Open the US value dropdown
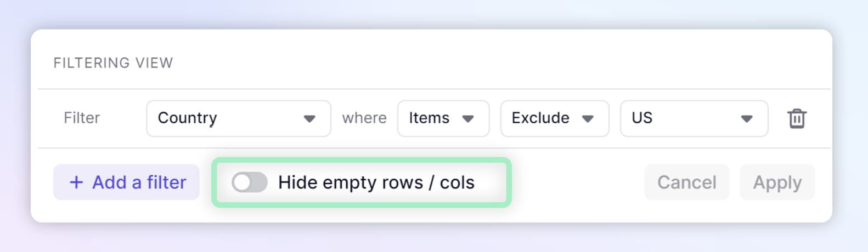868x252 pixels. pyautogui.click(x=694, y=118)
